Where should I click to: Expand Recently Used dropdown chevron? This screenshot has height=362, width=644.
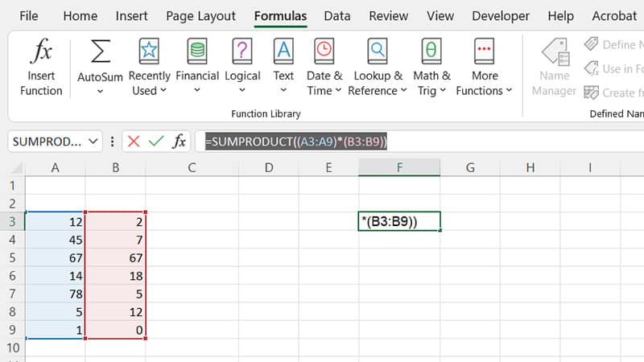point(163,90)
